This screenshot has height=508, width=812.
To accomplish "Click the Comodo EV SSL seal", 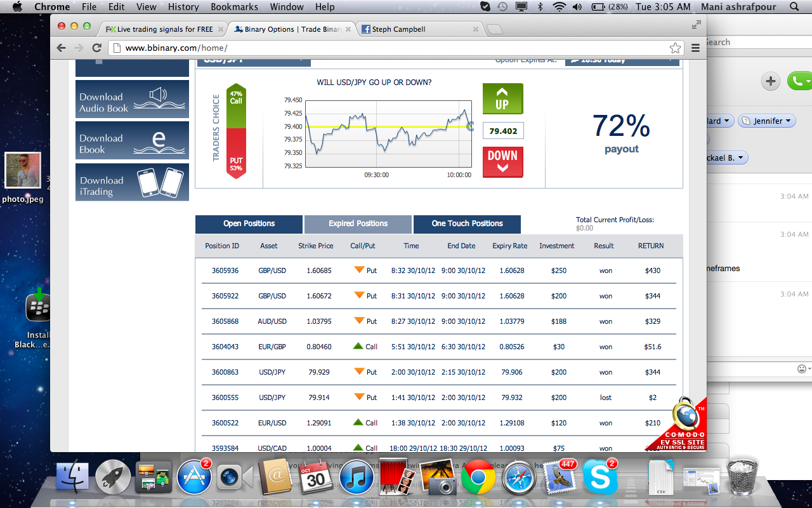I will click(x=678, y=424).
